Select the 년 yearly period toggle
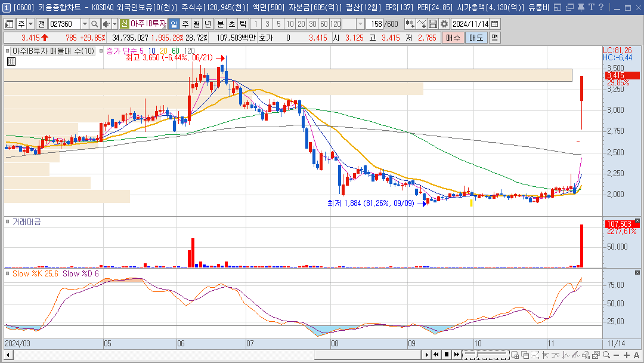The image size is (644, 363). click(x=208, y=24)
